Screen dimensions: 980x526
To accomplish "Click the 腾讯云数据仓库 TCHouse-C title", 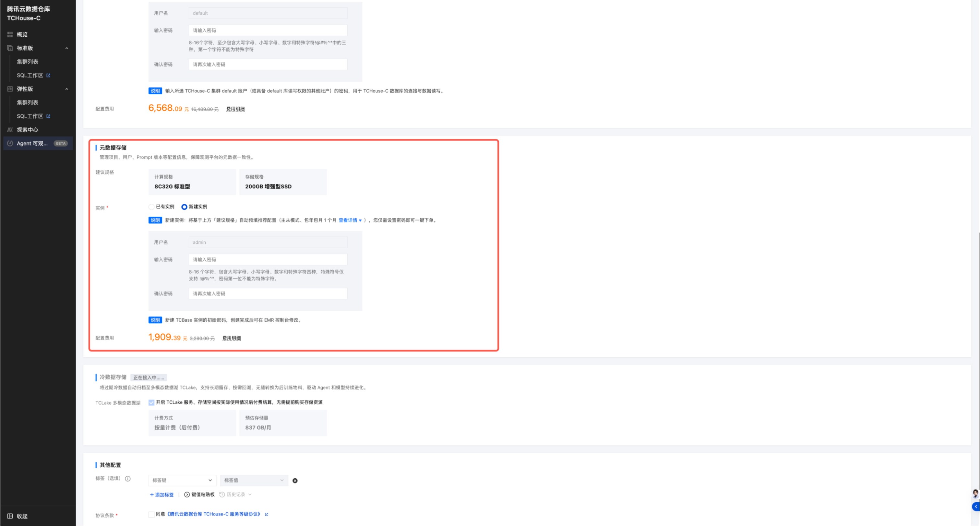I will click(x=29, y=13).
